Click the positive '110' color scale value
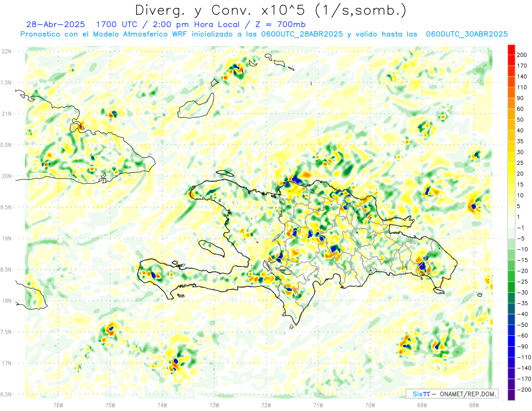 pos(523,87)
